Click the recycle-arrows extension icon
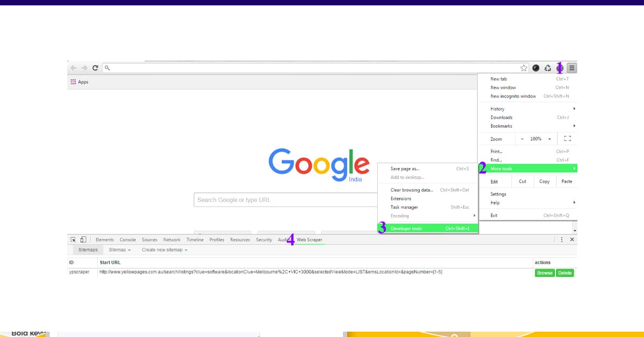 click(548, 68)
